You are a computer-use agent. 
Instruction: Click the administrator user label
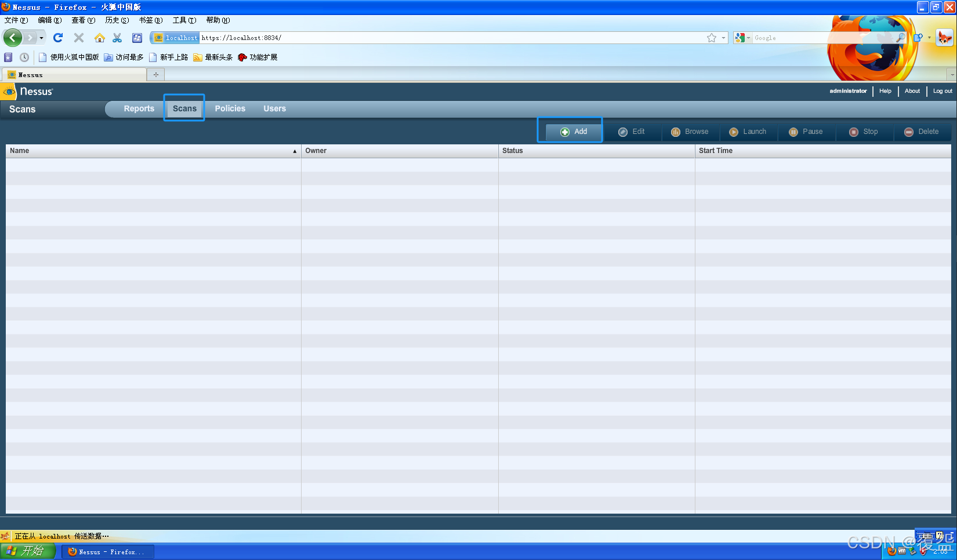[x=848, y=91]
